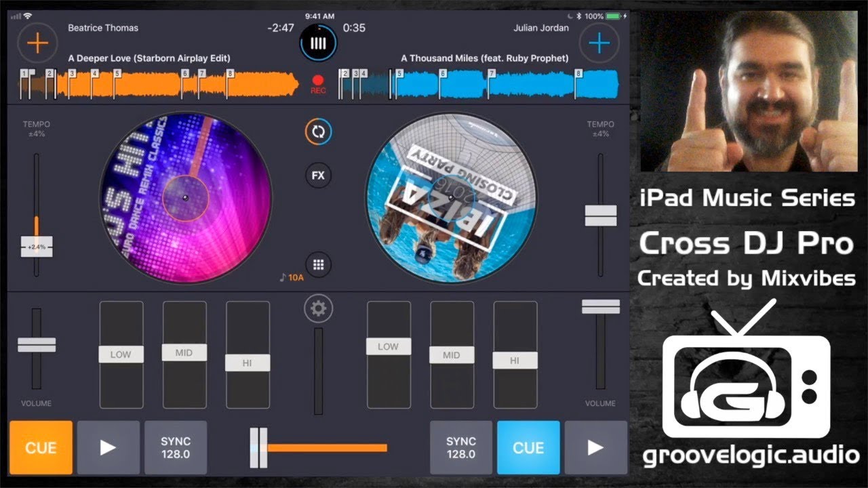Tap the 10A key indicator
This screenshot has height=488, width=868.
292,277
